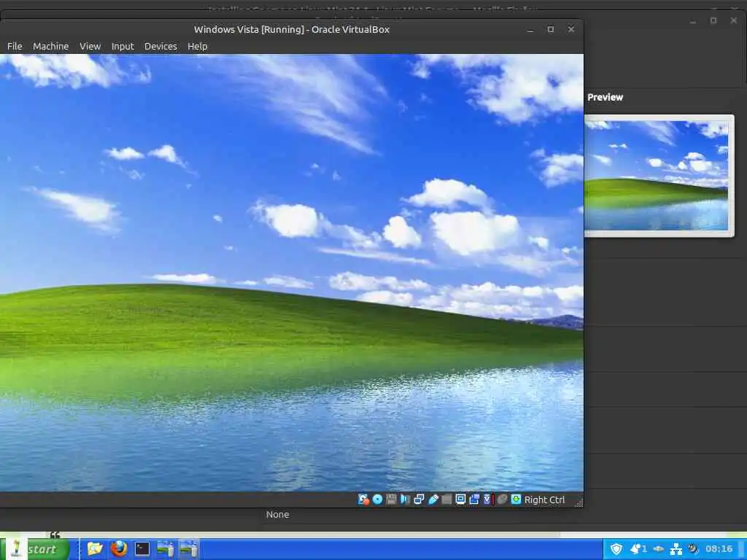Click the display monitor status icon
Screen dimensions: 747x560
point(460,499)
